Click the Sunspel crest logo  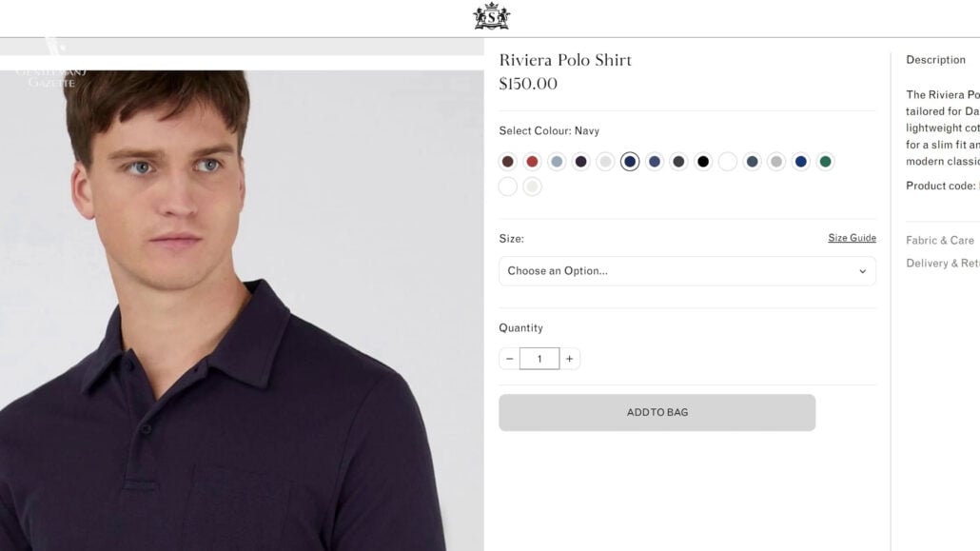point(489,16)
